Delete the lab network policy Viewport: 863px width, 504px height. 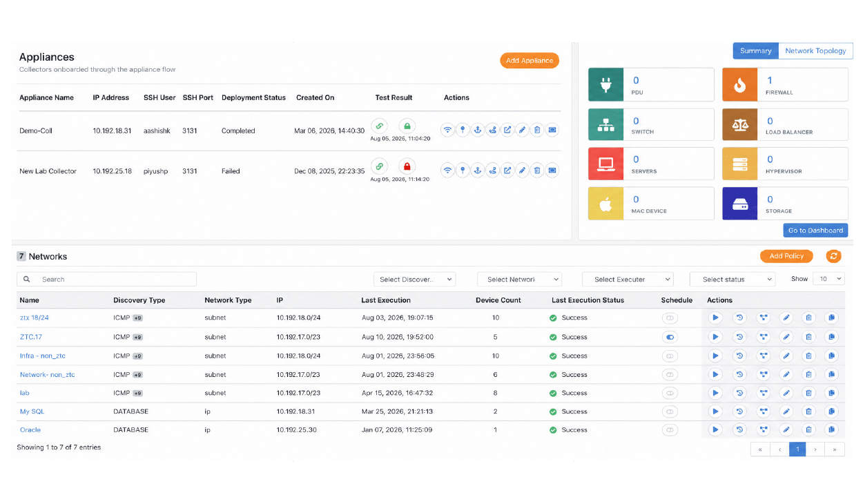tap(808, 393)
